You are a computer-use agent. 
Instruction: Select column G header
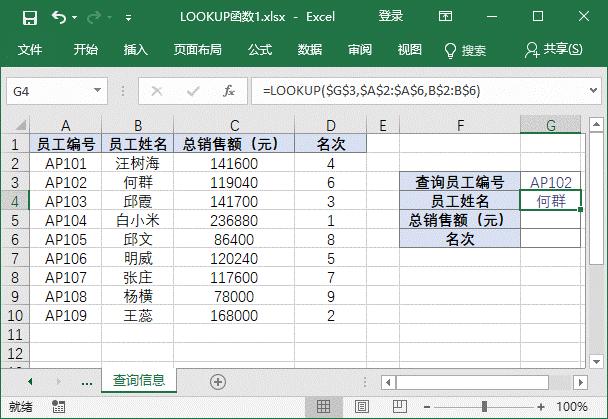point(551,125)
